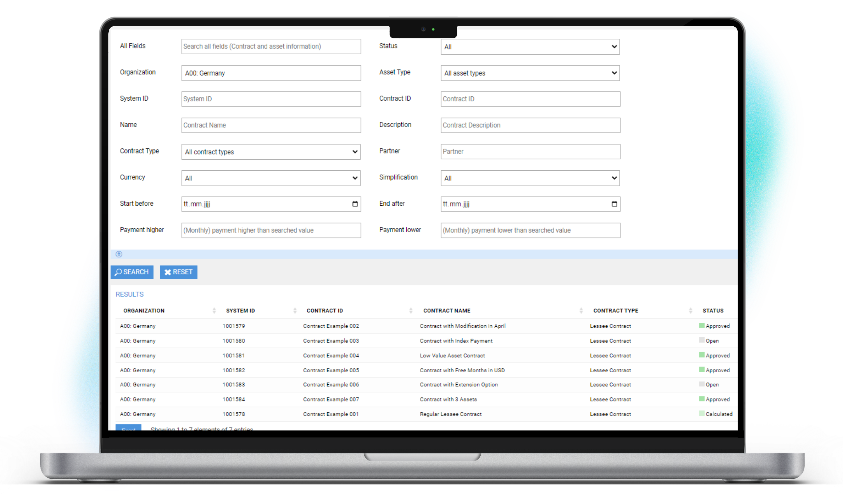The height and width of the screenshot is (504, 843).
Task: Open the Asset Type dropdown
Action: pos(530,73)
